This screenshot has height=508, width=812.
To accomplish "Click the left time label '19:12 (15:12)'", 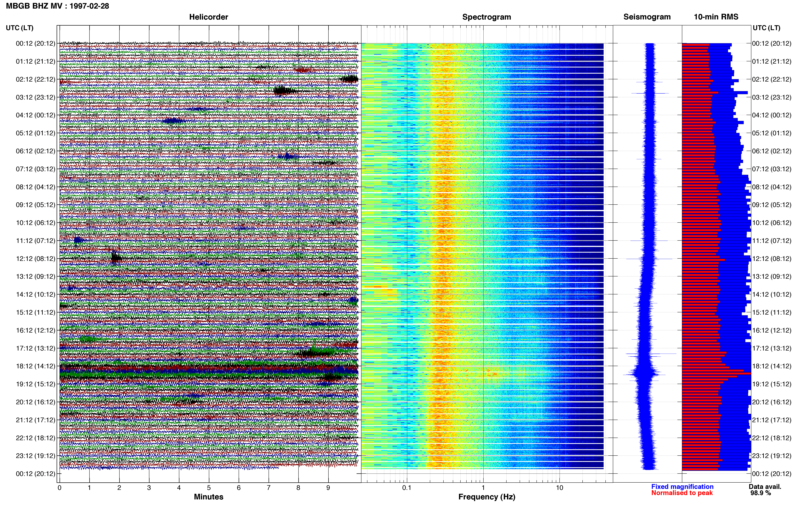I will point(36,384).
